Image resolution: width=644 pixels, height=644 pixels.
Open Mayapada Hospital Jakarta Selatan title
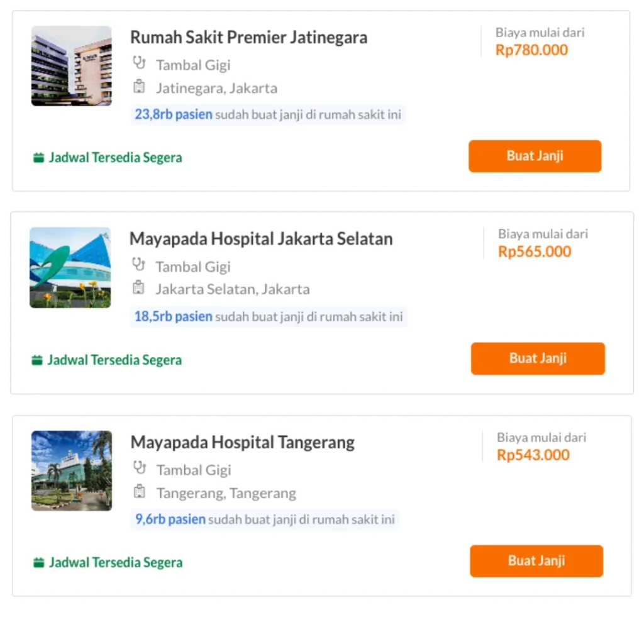coord(261,239)
